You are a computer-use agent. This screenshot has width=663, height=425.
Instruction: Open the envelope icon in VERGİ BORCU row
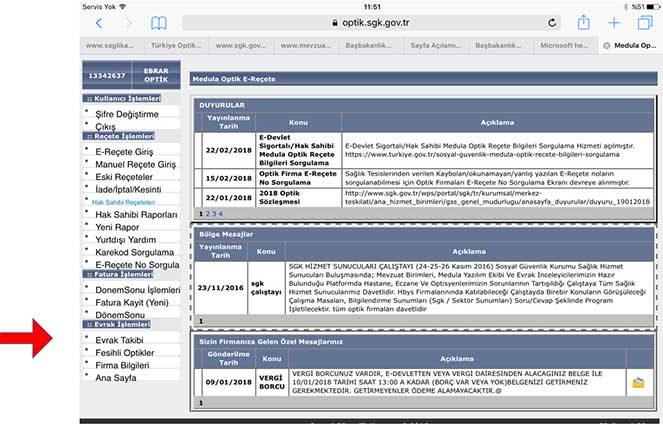tap(638, 383)
